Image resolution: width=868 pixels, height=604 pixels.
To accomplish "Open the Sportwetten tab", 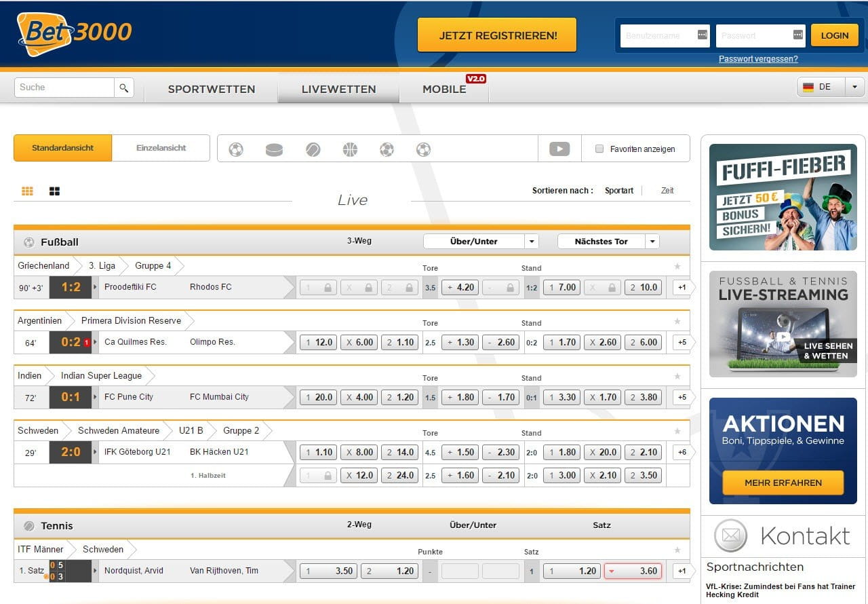I will click(212, 89).
